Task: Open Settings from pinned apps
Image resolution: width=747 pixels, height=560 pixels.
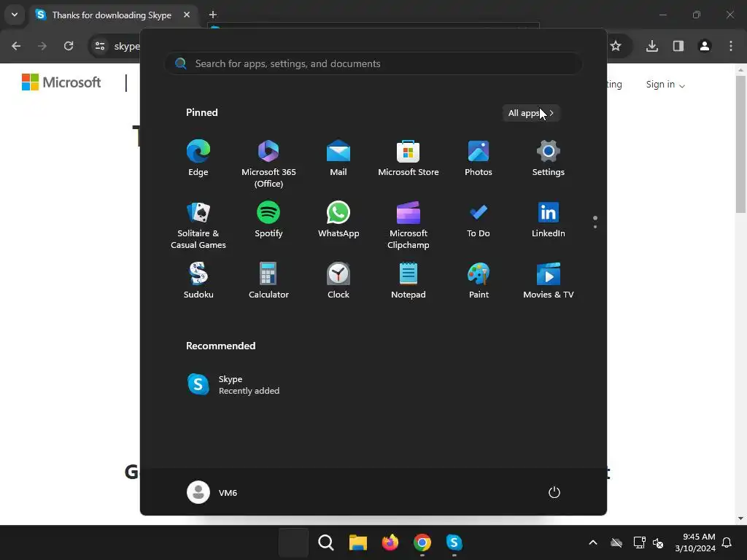Action: [549, 157]
